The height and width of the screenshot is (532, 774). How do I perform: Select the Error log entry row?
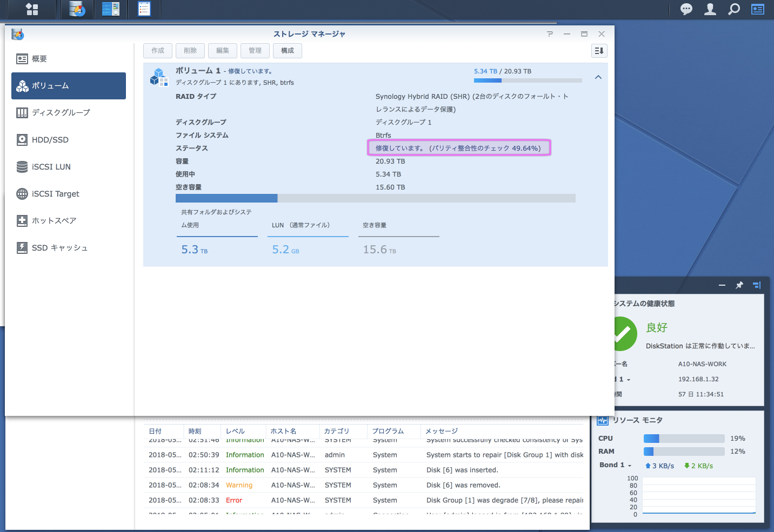(x=365, y=500)
